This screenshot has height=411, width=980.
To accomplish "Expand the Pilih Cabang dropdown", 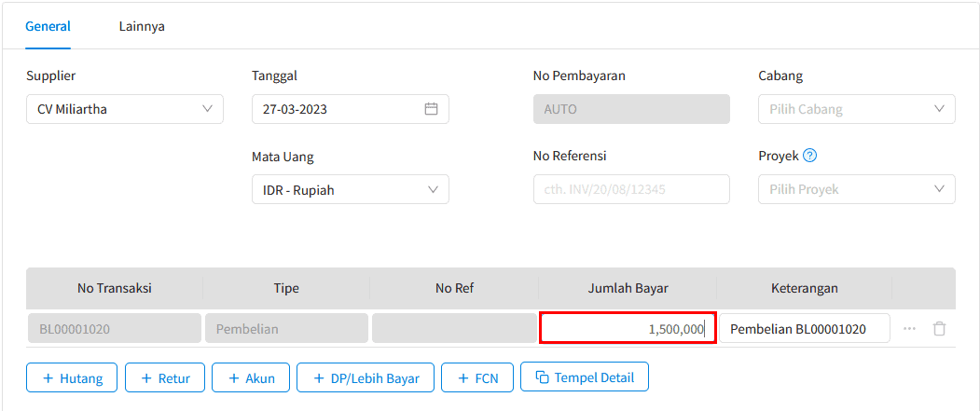I will click(x=856, y=109).
